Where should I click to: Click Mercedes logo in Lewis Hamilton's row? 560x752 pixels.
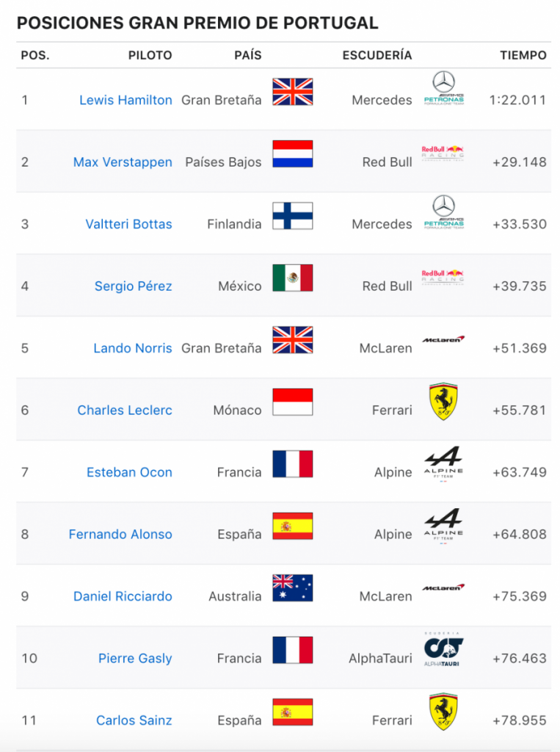coord(443,90)
